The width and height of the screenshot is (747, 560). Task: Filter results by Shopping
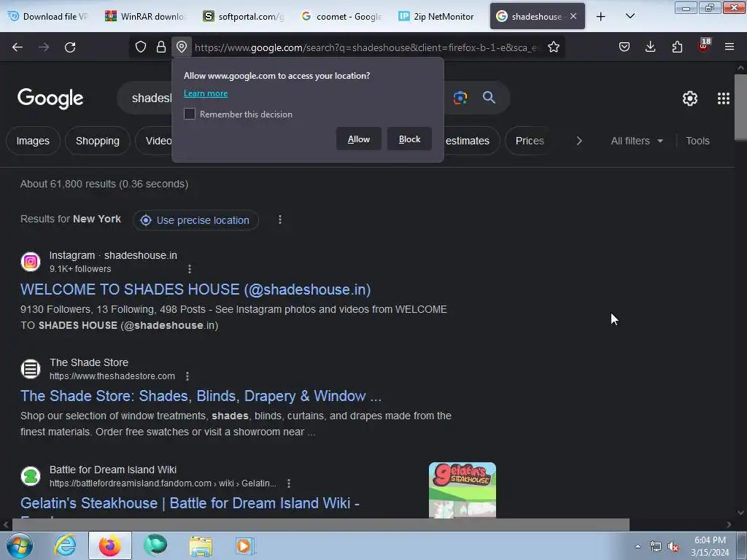point(98,141)
